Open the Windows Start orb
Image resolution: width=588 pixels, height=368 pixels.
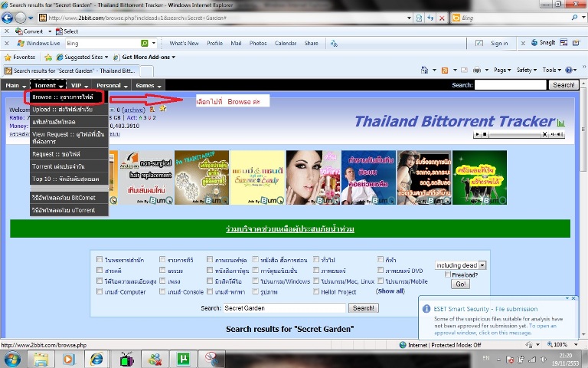click(x=12, y=360)
